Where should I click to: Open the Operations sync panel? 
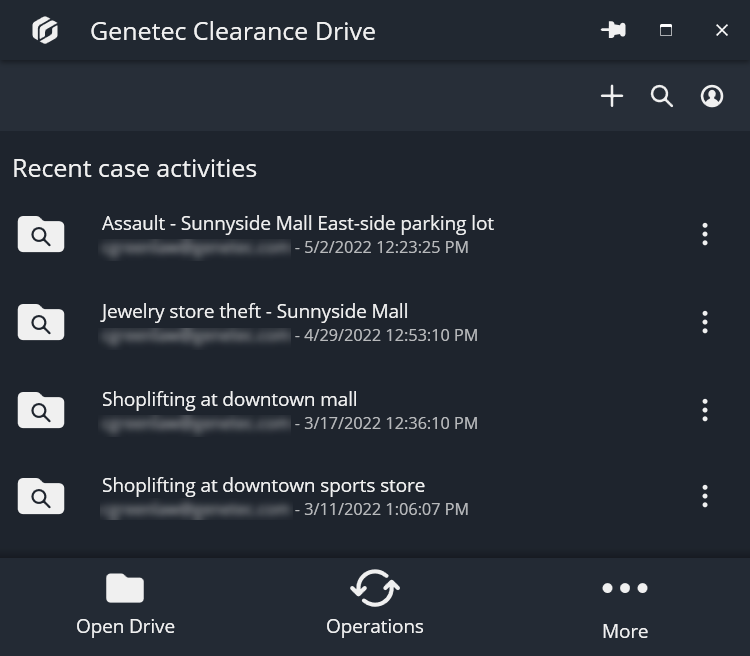[x=375, y=603]
